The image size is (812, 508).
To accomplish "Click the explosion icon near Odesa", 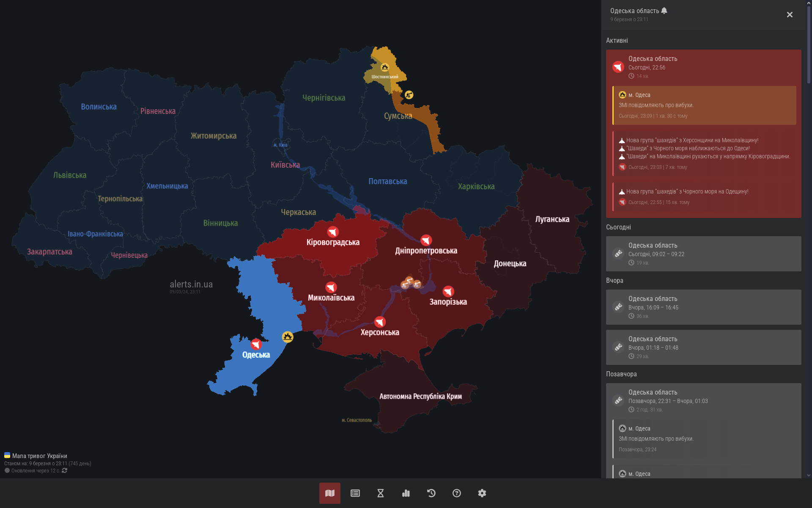I will click(288, 337).
